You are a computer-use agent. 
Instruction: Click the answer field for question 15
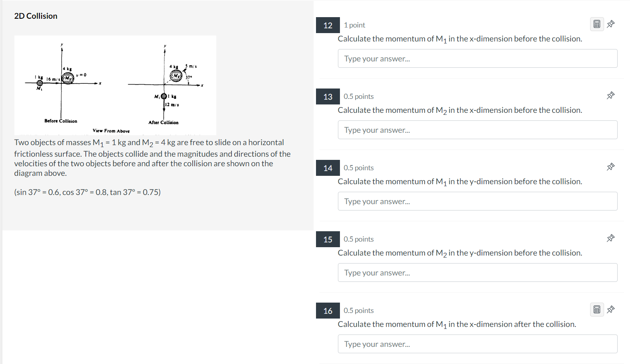pyautogui.click(x=477, y=272)
